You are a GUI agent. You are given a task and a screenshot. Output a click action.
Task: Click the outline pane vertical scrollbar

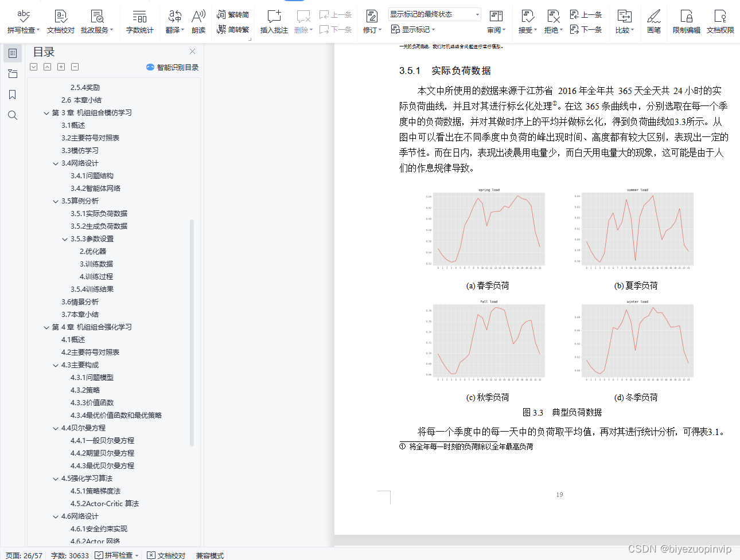click(192, 332)
